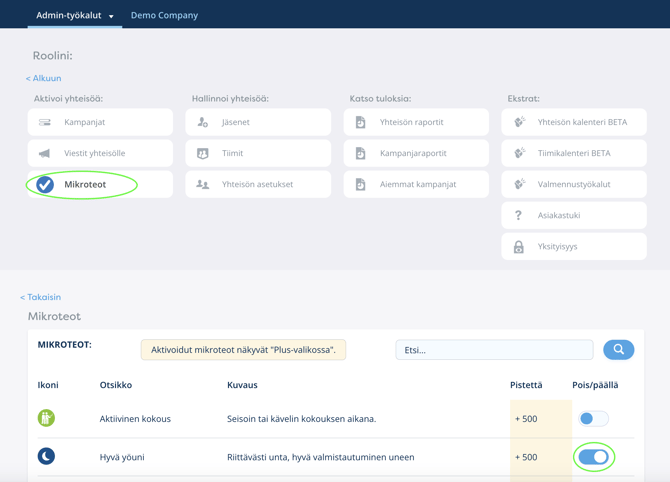The image size is (670, 482).
Task: Click the green Aktiivinen kokous icon
Action: [x=46, y=418]
